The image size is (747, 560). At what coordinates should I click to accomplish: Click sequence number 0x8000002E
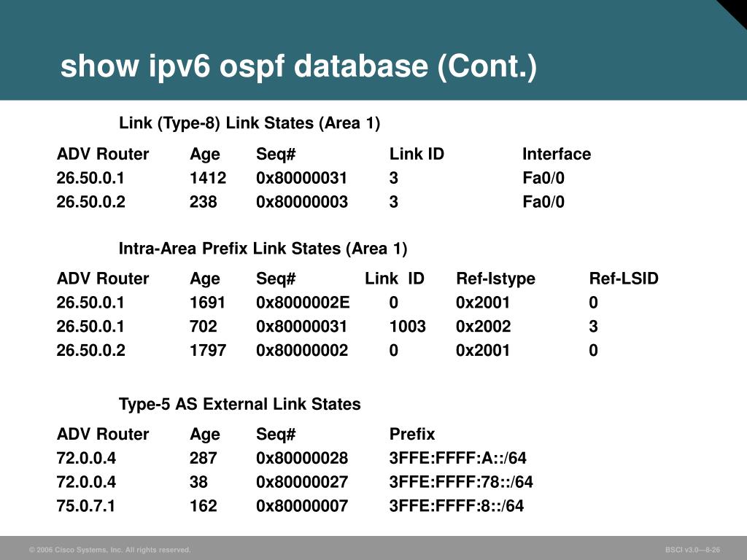pyautogui.click(x=303, y=303)
